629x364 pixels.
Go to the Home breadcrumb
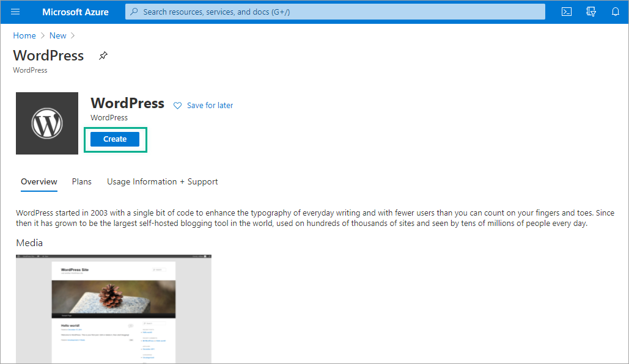pos(24,35)
